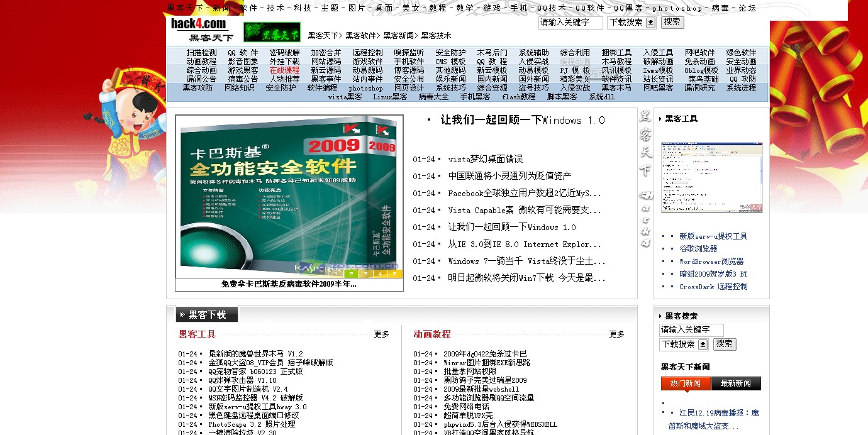
Task: Open the 系统dll category
Action: (x=601, y=97)
